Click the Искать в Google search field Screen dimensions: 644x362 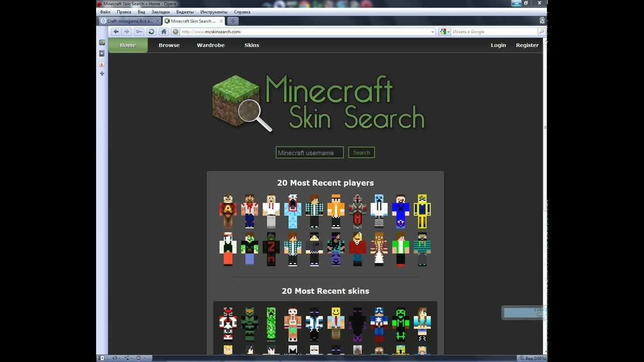click(494, 32)
